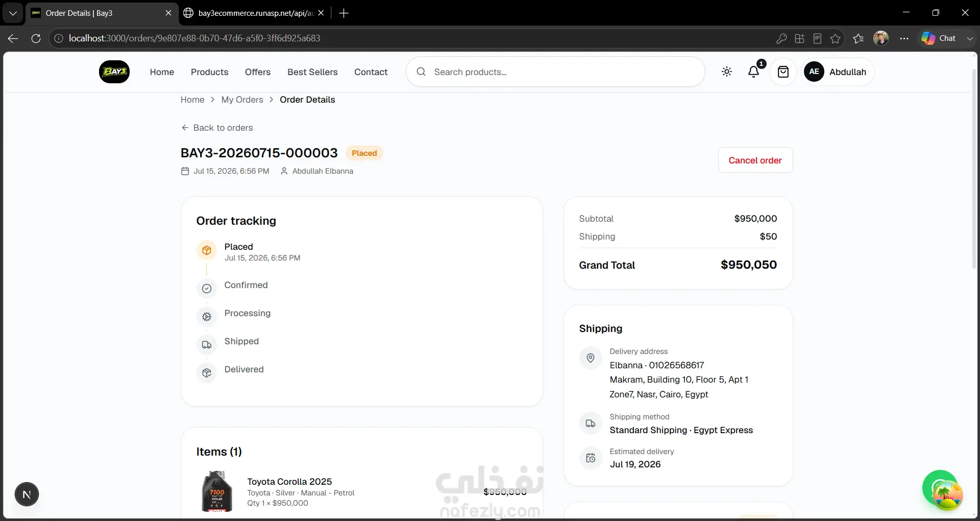
Task: Switch to the Order Details | Bay3 tab
Action: pyautogui.click(x=102, y=13)
